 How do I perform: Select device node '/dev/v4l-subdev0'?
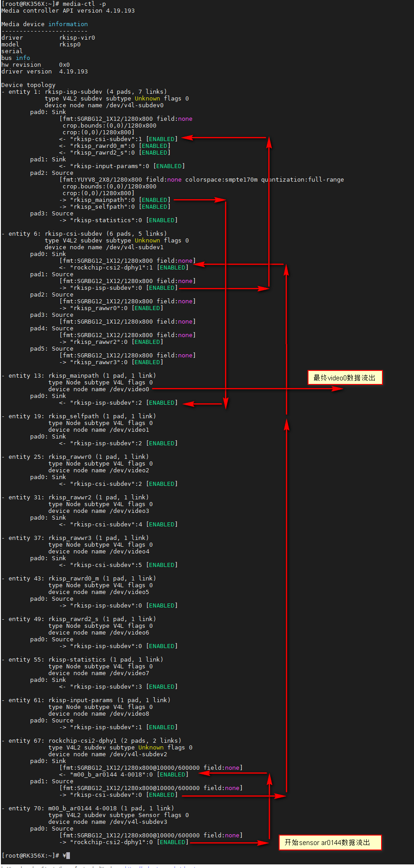135,105
